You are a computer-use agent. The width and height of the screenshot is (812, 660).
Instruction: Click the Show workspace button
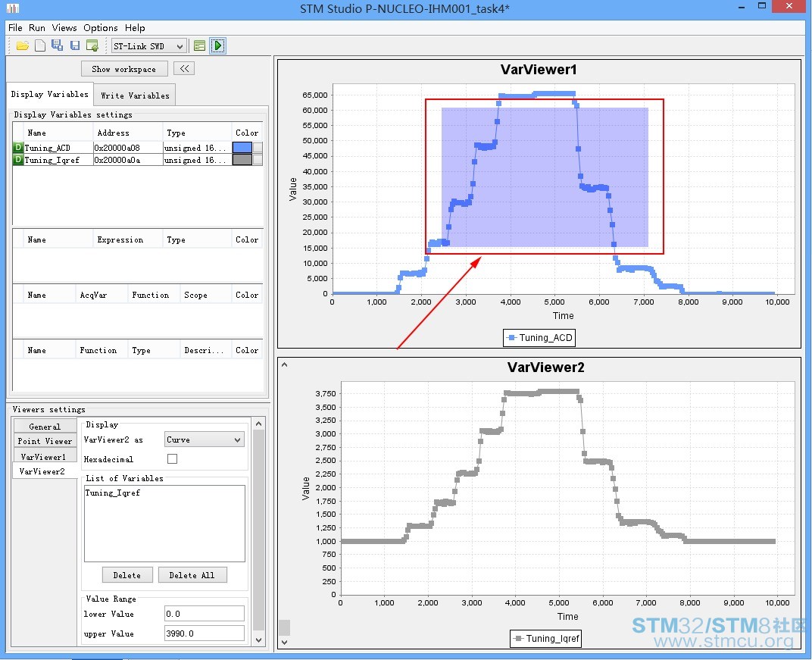[x=124, y=69]
